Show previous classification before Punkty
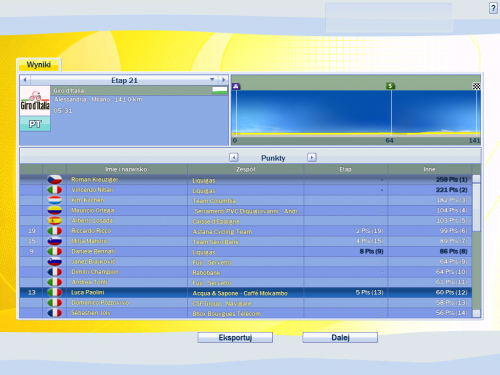Screen dimensions: 500x375 [234, 157]
